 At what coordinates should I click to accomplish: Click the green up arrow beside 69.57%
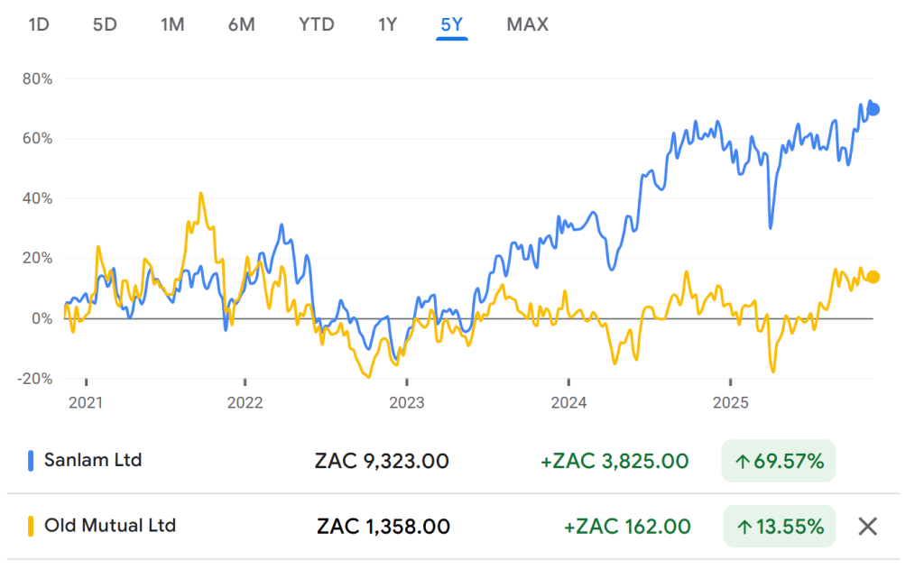(744, 462)
